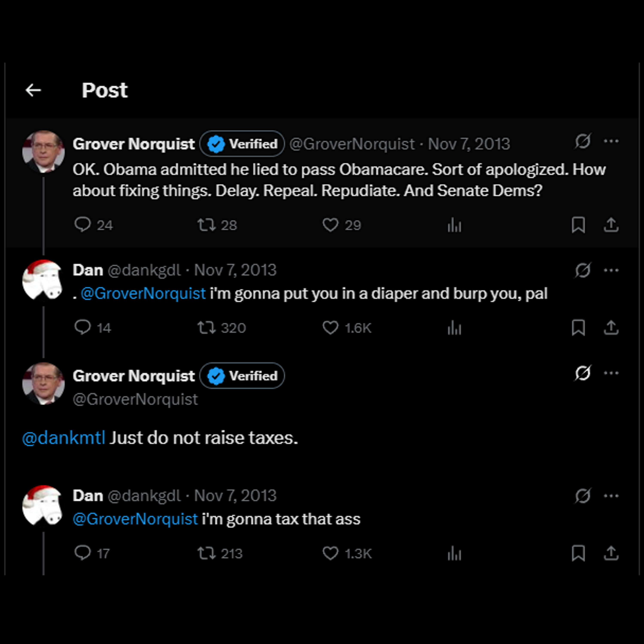Viewport: 644px width, 644px height.
Task: Reply to the tweet with 17 replies
Action: click(x=82, y=553)
